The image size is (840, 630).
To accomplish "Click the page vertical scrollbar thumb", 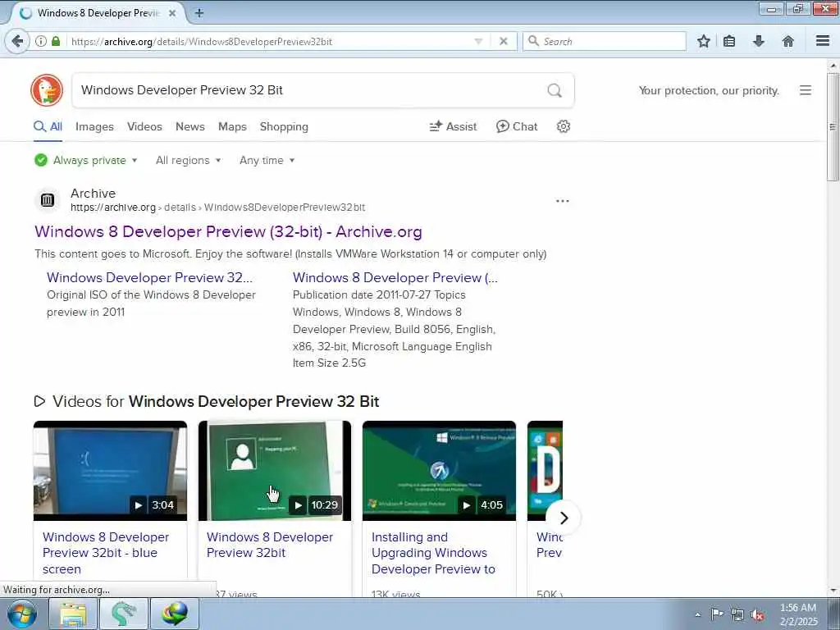I will (833, 127).
